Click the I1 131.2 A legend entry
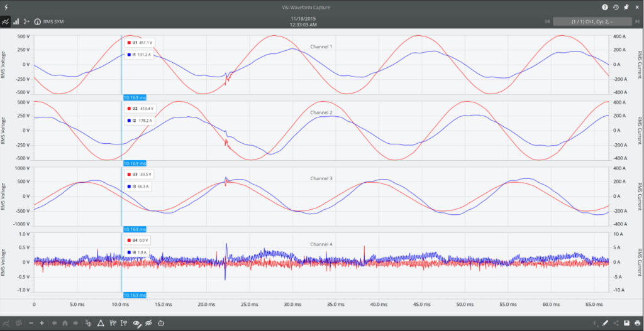 pyautogui.click(x=139, y=55)
